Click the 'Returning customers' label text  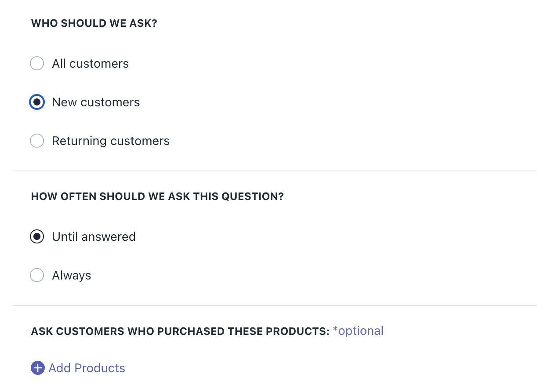click(x=111, y=141)
